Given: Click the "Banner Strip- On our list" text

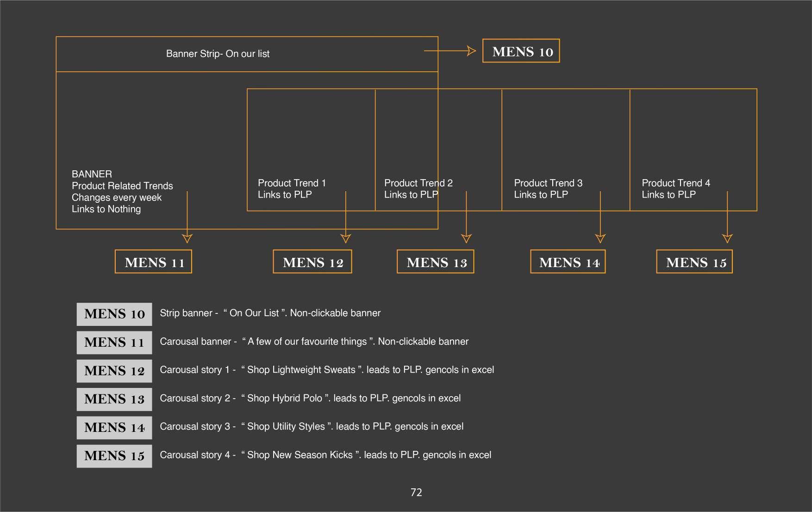Looking at the screenshot, I should tap(218, 54).
